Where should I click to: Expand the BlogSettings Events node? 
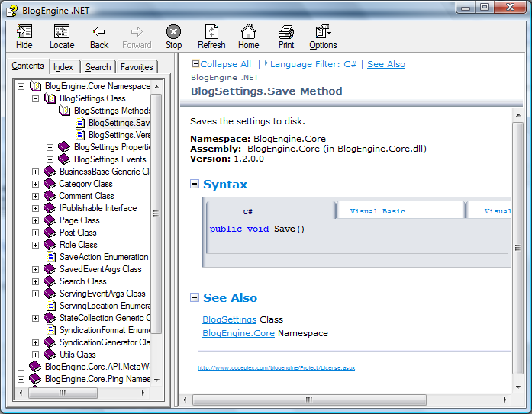tap(50, 159)
